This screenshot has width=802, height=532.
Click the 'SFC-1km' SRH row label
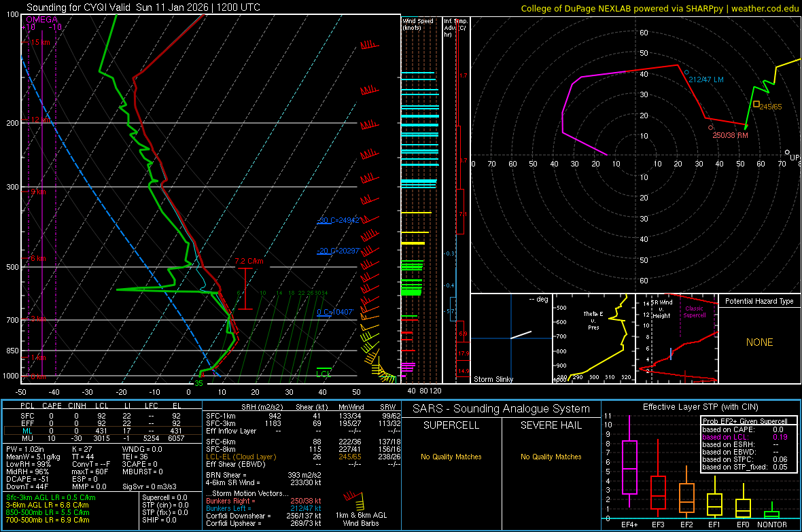click(220, 416)
